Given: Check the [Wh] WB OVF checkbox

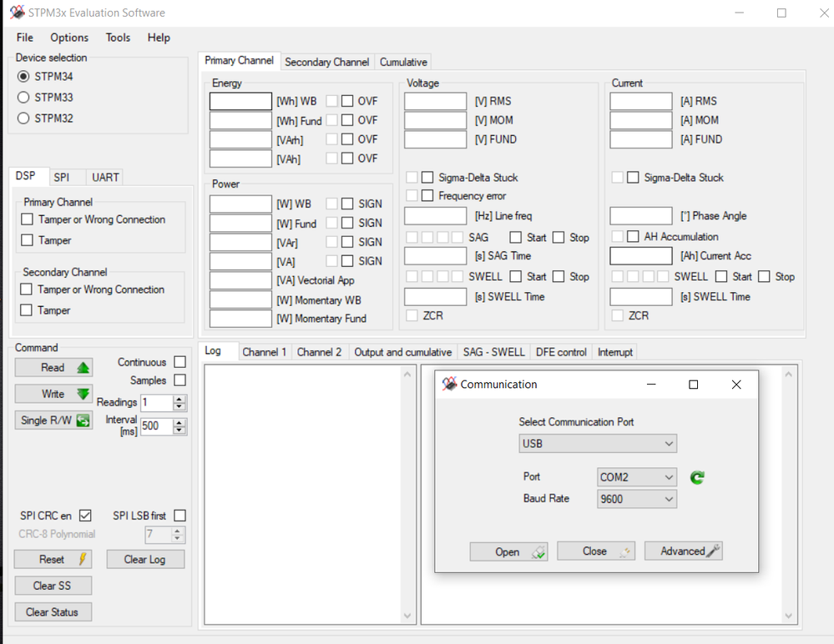Looking at the screenshot, I should (x=347, y=101).
